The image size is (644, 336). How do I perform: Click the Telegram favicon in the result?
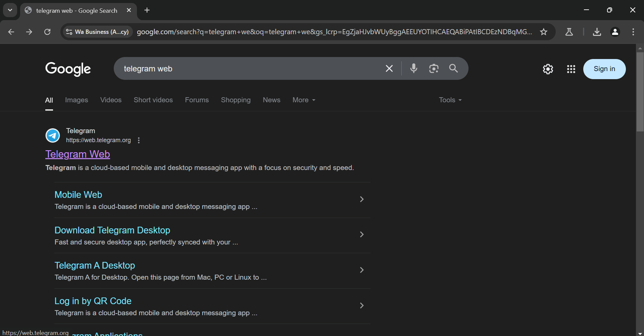click(53, 135)
